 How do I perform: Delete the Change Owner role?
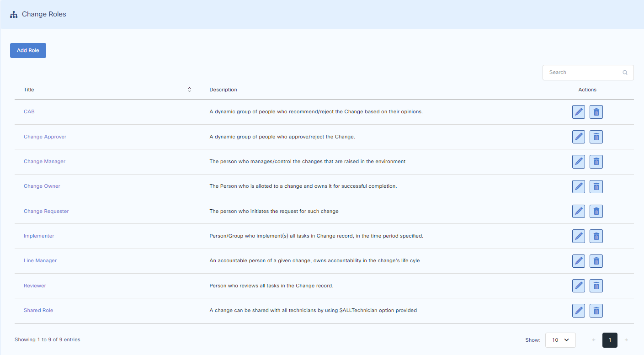tap(596, 186)
